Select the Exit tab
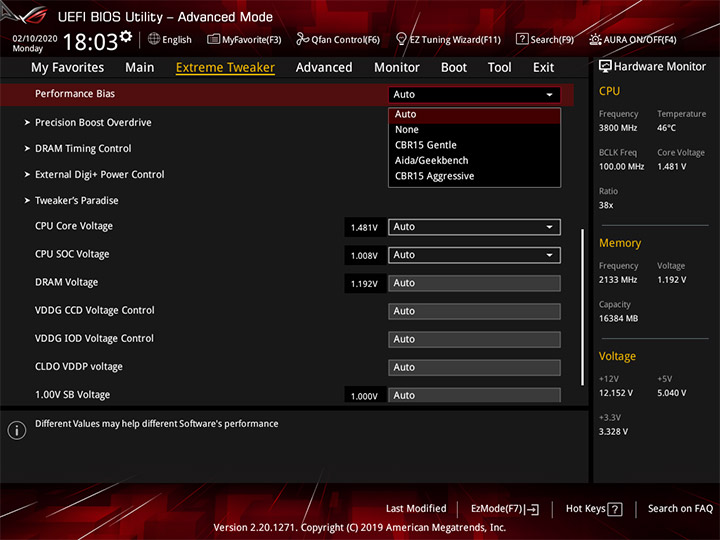 click(x=543, y=68)
